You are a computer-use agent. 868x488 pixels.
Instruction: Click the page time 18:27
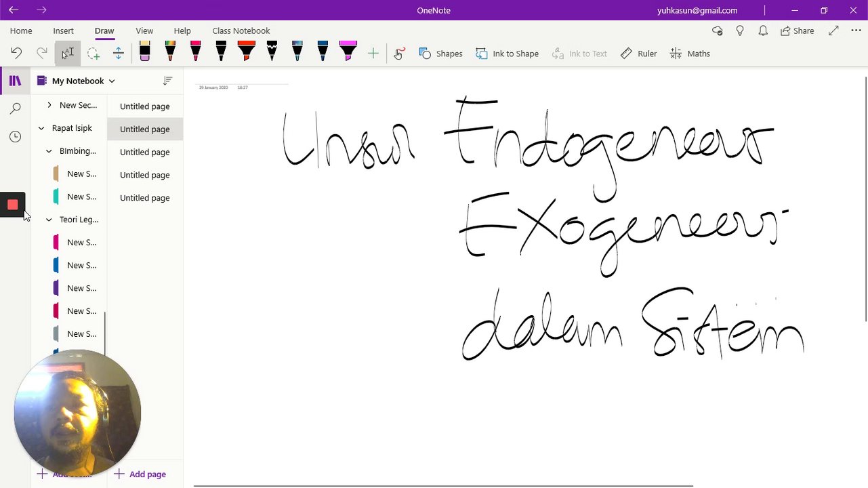coord(243,87)
